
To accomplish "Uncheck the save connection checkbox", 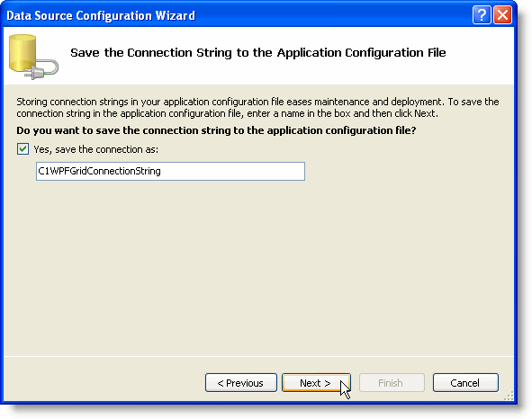I will click(23, 149).
